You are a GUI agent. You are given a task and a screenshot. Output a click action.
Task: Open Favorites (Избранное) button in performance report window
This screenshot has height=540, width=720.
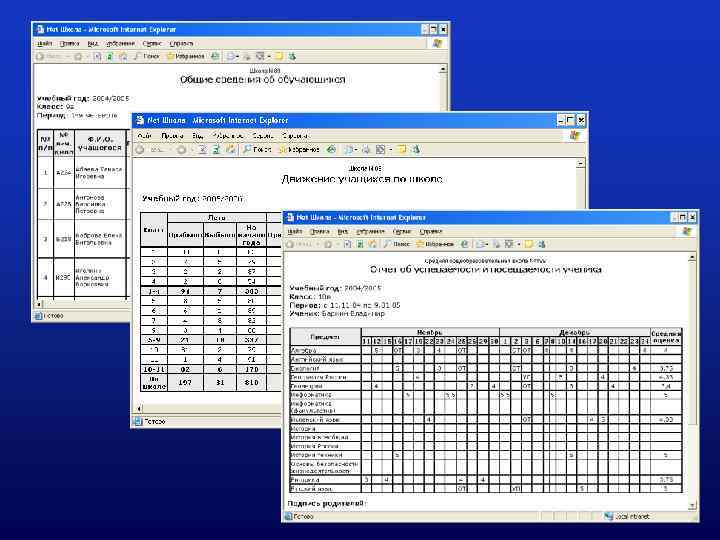435,244
